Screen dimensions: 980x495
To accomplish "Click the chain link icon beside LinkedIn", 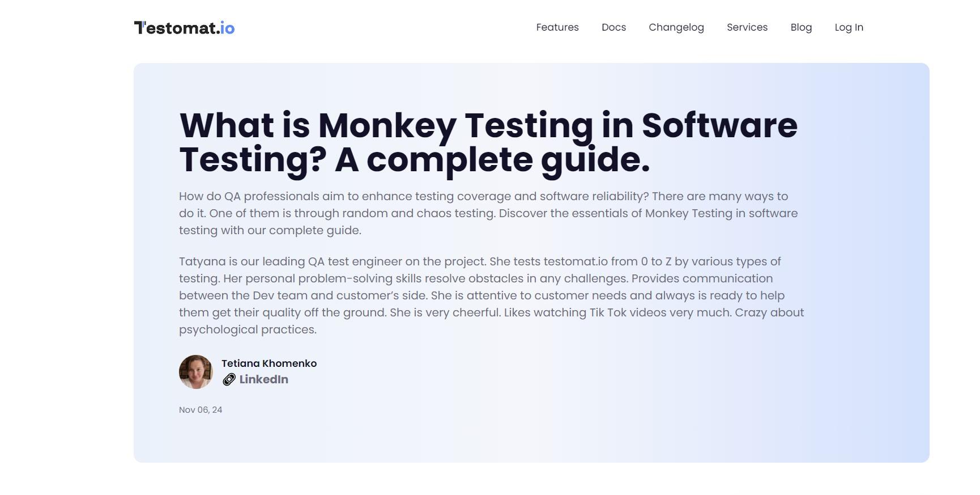I will click(229, 380).
